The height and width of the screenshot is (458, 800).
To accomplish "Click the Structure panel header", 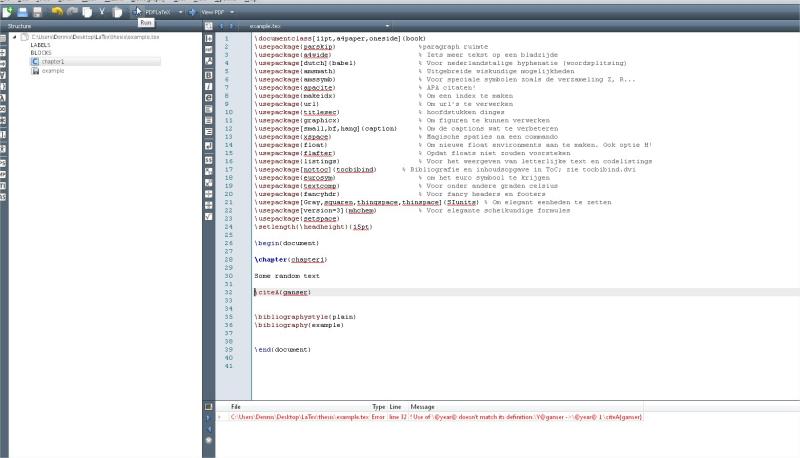I will tap(101, 26).
